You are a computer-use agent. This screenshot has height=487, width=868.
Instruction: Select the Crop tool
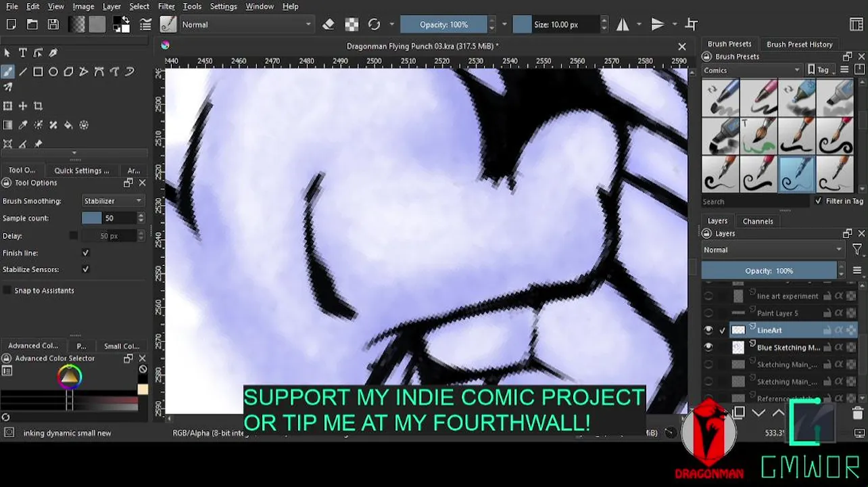(38, 106)
